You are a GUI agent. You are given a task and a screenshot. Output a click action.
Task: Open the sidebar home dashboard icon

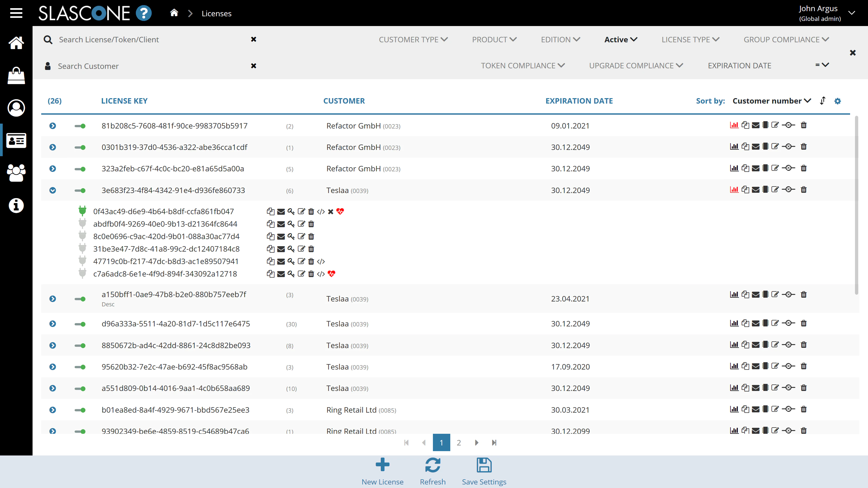click(16, 43)
